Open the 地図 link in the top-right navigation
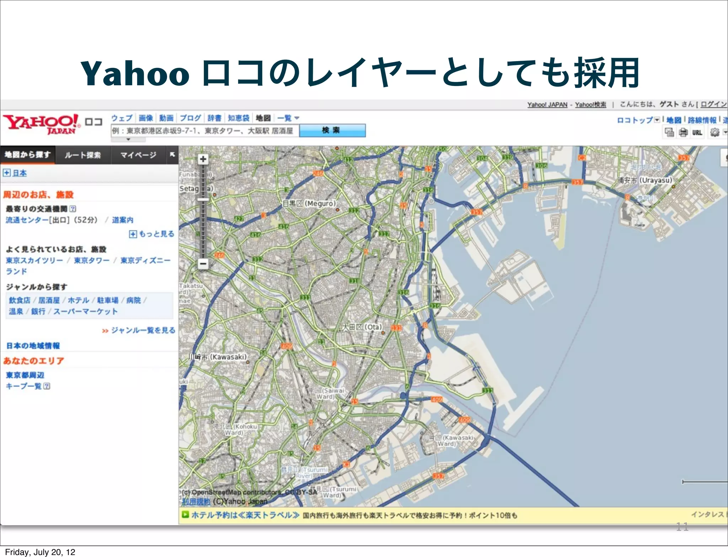Screen dimensions: 728x560 (674, 120)
